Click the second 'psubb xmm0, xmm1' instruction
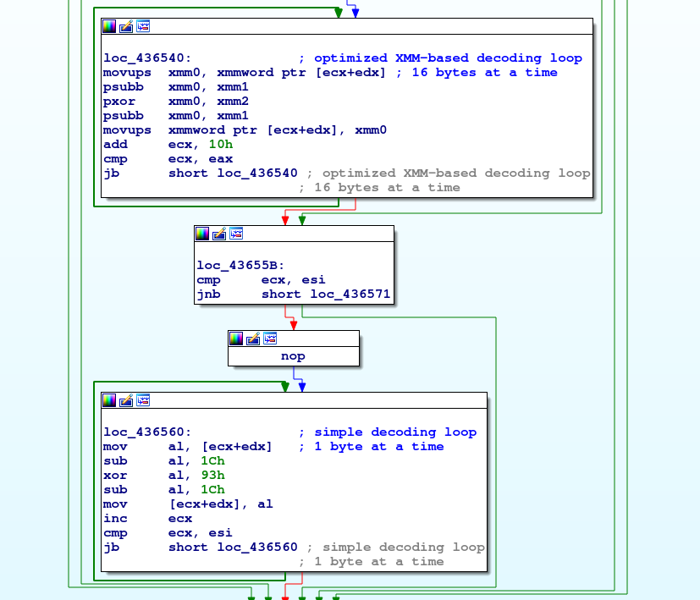700x600 pixels. tap(176, 116)
